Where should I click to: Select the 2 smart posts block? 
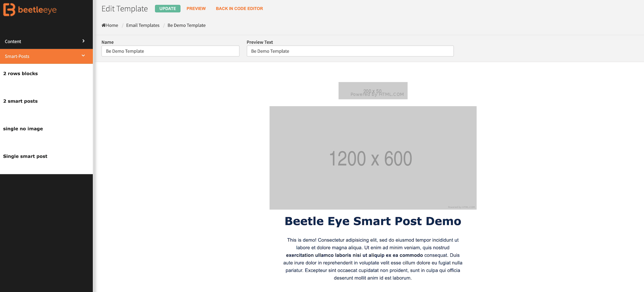pos(21,101)
